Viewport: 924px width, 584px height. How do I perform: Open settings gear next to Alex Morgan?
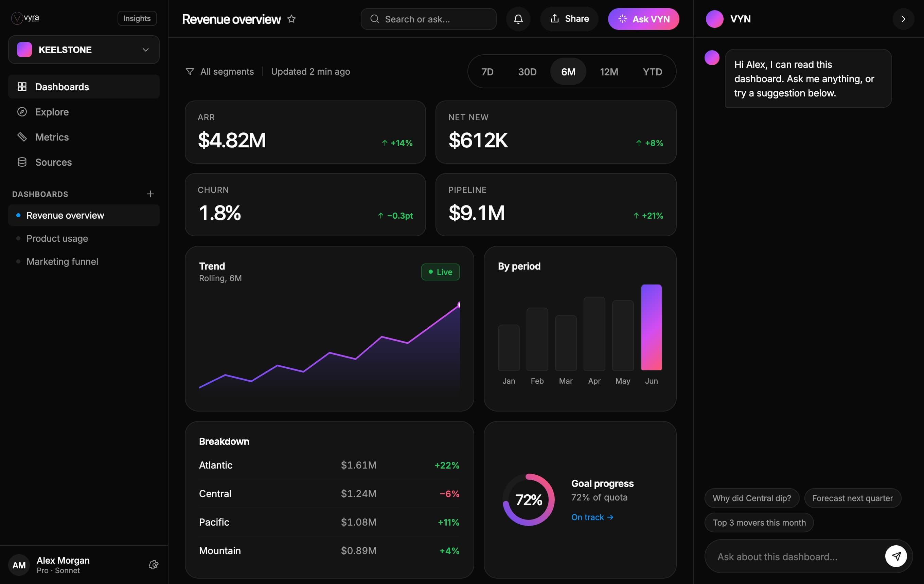154,565
